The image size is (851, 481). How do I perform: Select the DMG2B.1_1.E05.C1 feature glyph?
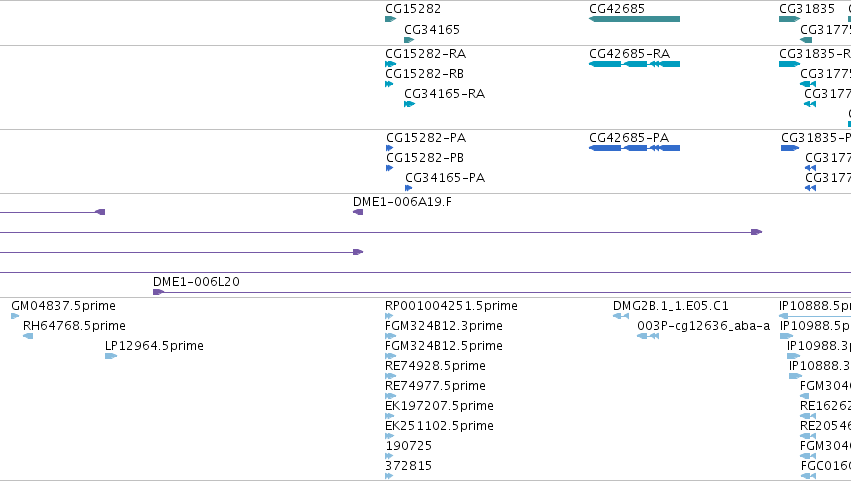coord(621,316)
